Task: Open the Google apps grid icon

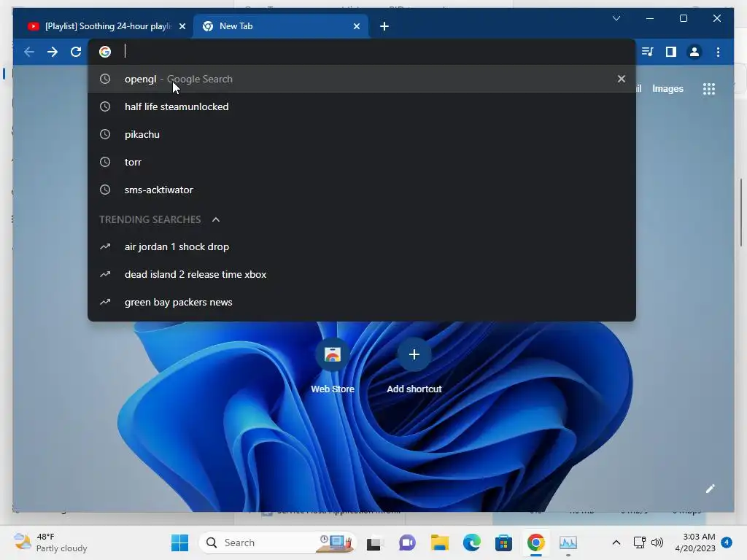Action: [x=709, y=88]
